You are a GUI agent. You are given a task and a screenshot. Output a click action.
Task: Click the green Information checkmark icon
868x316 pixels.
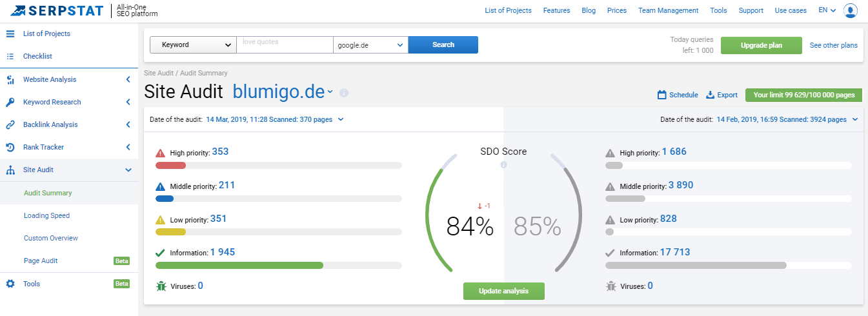coord(161,253)
